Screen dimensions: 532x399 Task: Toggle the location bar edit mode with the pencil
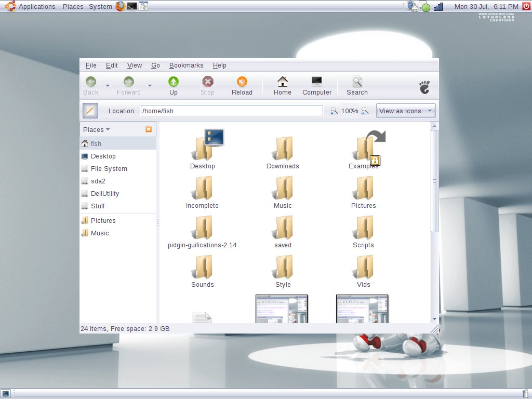tap(90, 111)
